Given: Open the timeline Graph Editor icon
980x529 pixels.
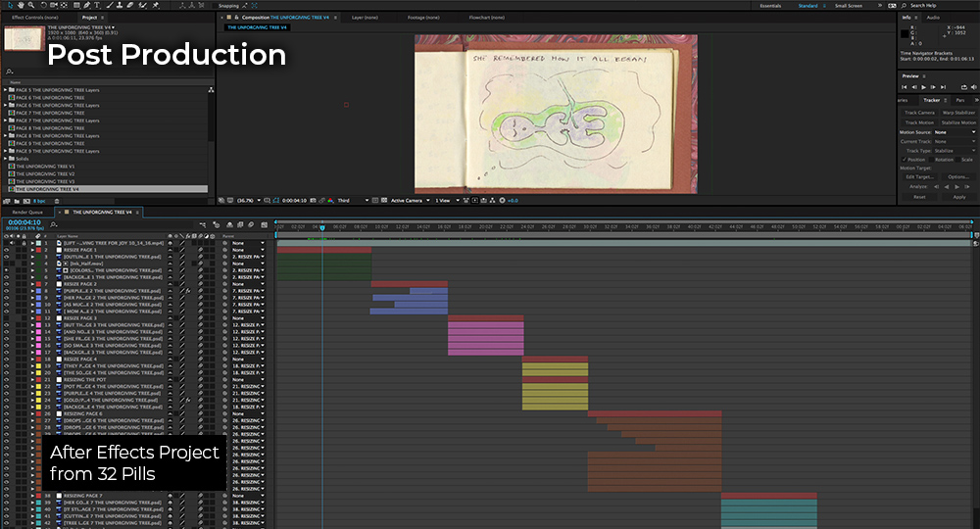Looking at the screenshot, I should [265, 224].
